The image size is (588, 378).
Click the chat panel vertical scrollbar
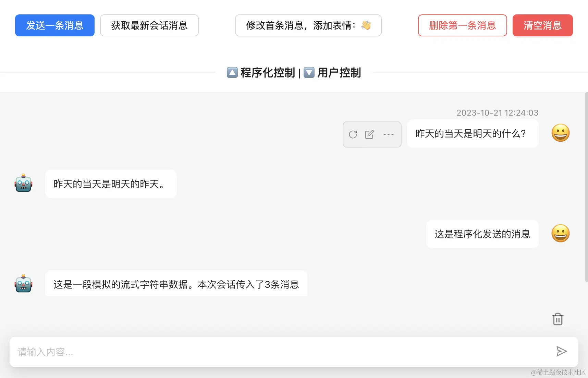pyautogui.click(x=586, y=187)
